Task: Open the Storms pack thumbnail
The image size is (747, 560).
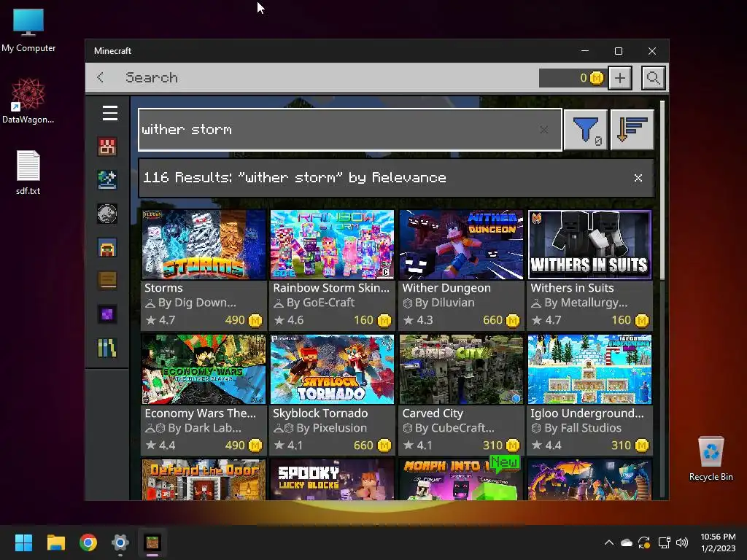Action: click(204, 244)
